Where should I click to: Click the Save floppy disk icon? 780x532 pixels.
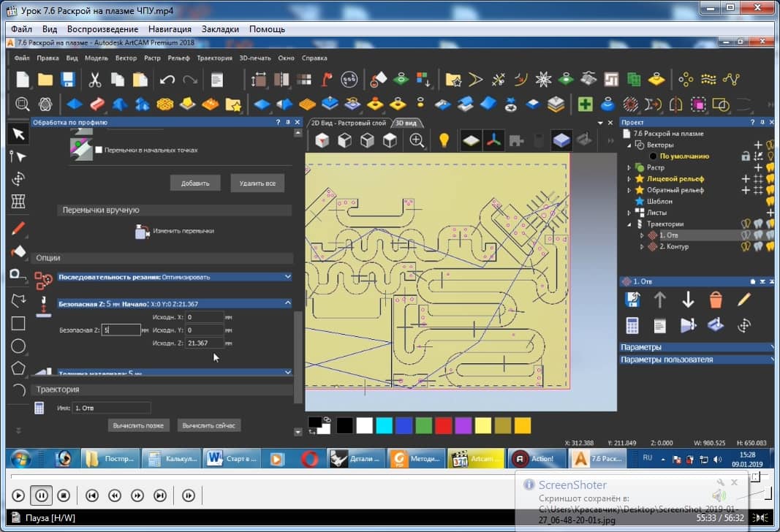pyautogui.click(x=68, y=80)
